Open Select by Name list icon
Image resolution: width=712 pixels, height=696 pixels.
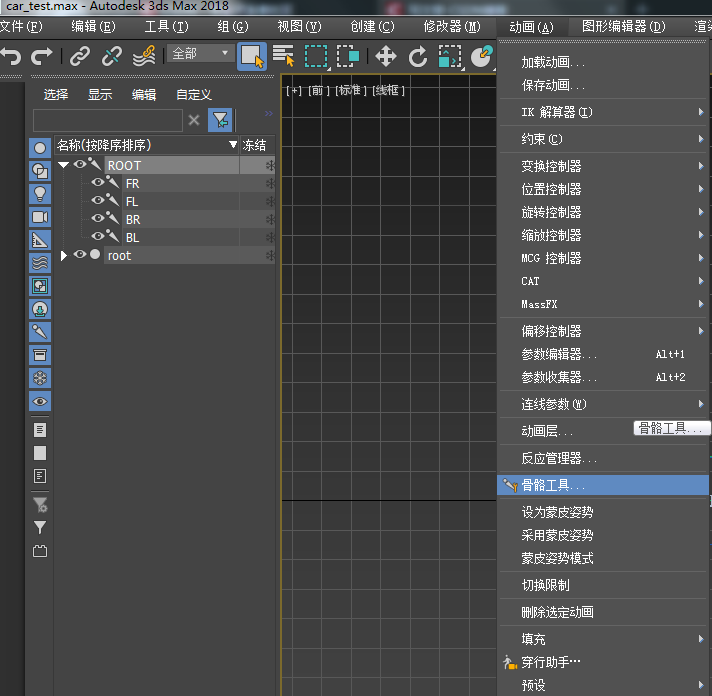pyautogui.click(x=283, y=56)
